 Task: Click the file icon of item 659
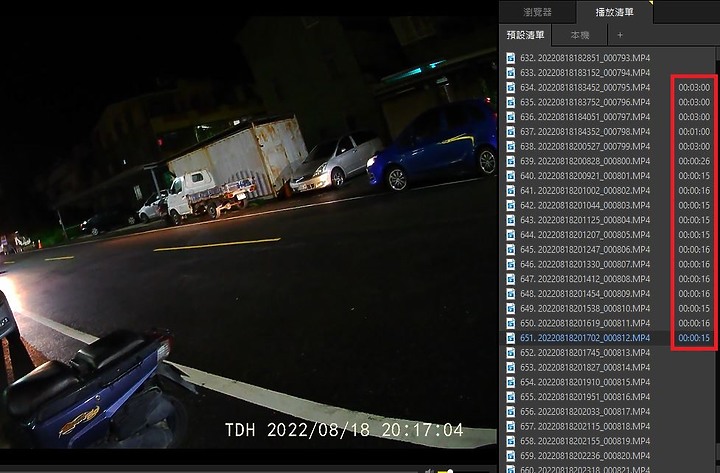(x=510, y=456)
